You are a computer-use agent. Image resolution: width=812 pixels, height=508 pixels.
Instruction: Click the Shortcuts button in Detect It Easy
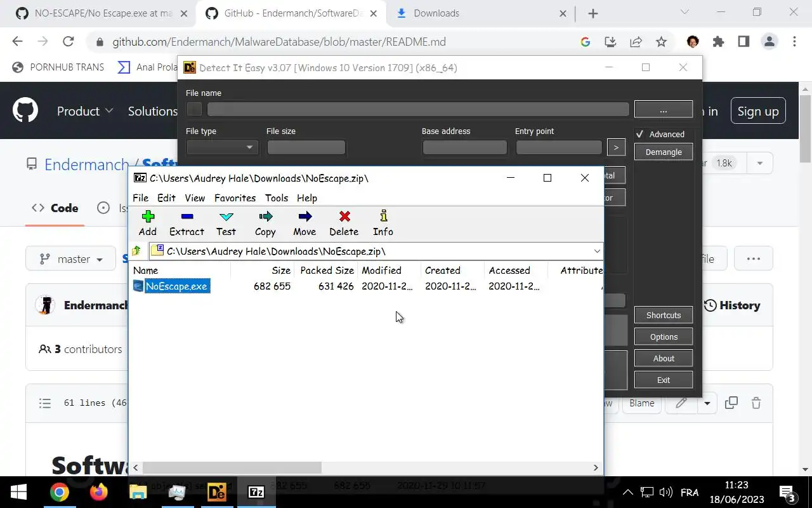coord(664,316)
